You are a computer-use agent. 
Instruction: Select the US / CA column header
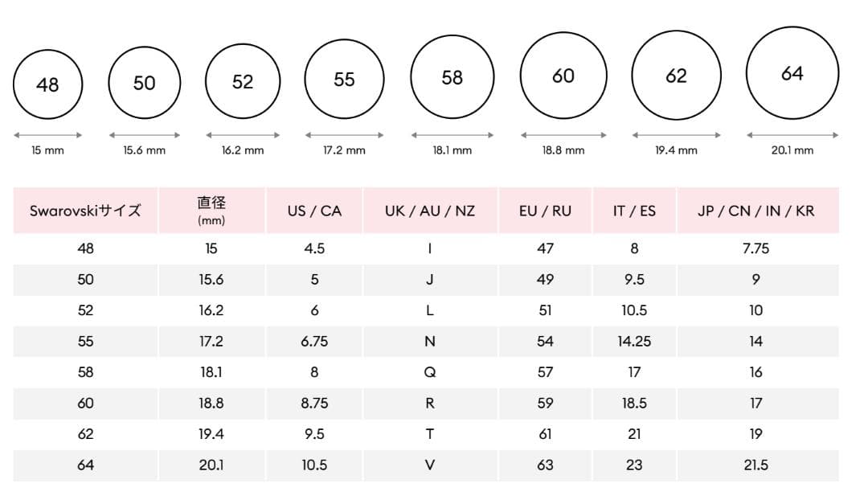pos(314,211)
